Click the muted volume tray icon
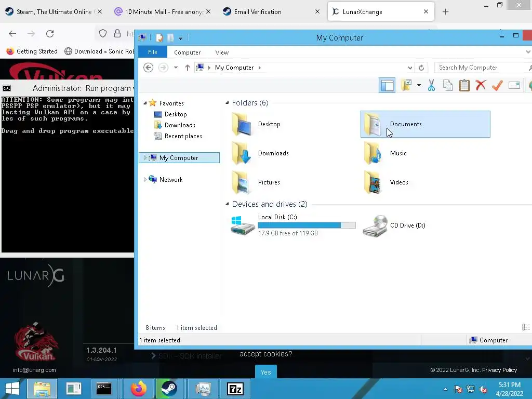The height and width of the screenshot is (399, 532). (483, 389)
